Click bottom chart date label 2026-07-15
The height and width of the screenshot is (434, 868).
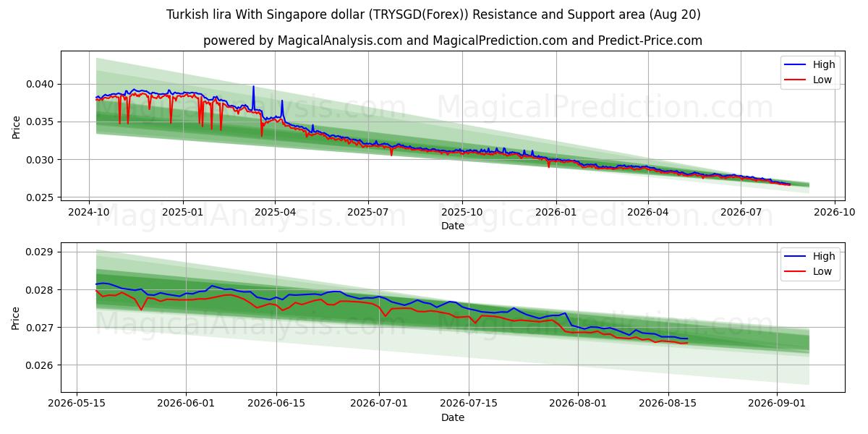(x=469, y=404)
